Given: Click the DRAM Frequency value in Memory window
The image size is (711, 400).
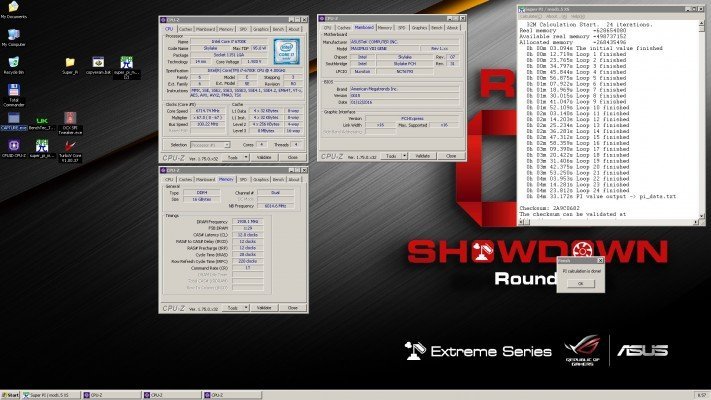Looking at the screenshot, I should [248, 221].
